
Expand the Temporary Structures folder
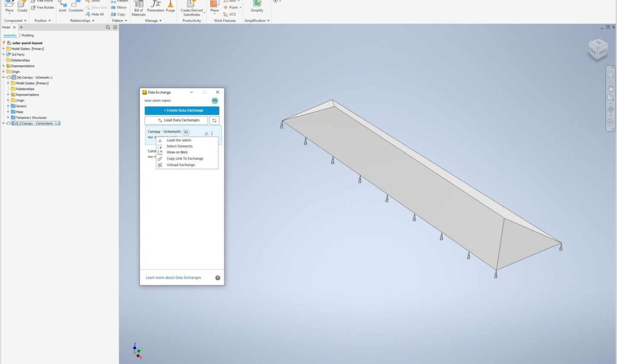pyautogui.click(x=8, y=118)
